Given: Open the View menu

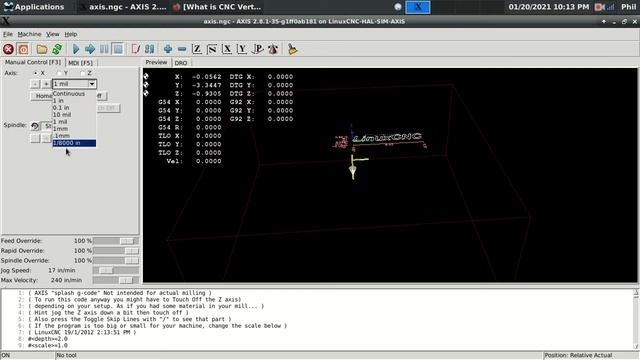Looking at the screenshot, I should (x=52, y=34).
